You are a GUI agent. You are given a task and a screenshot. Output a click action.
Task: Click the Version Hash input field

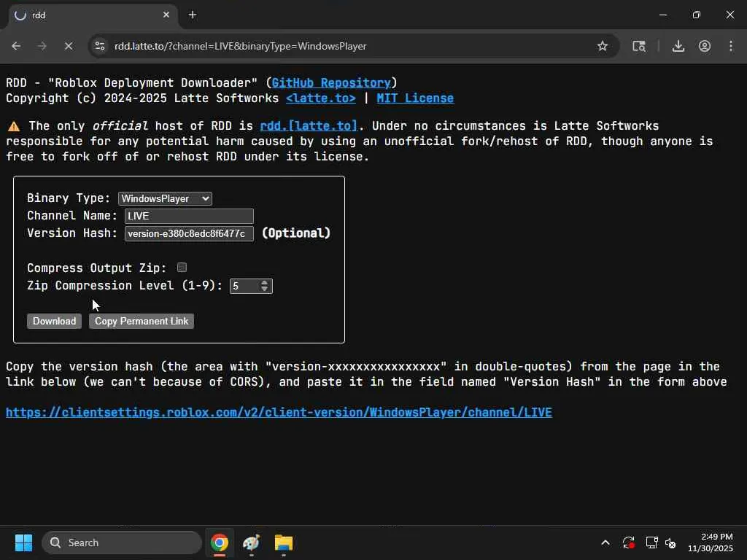coord(189,233)
